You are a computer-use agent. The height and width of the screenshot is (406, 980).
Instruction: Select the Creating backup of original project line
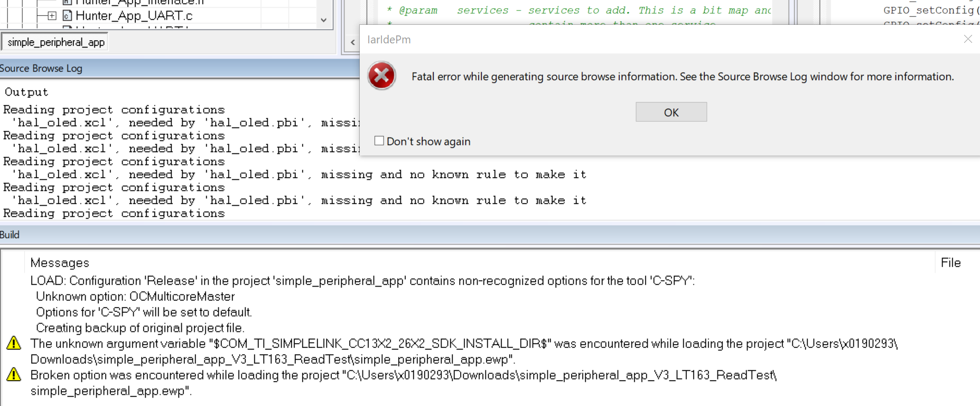(x=140, y=328)
